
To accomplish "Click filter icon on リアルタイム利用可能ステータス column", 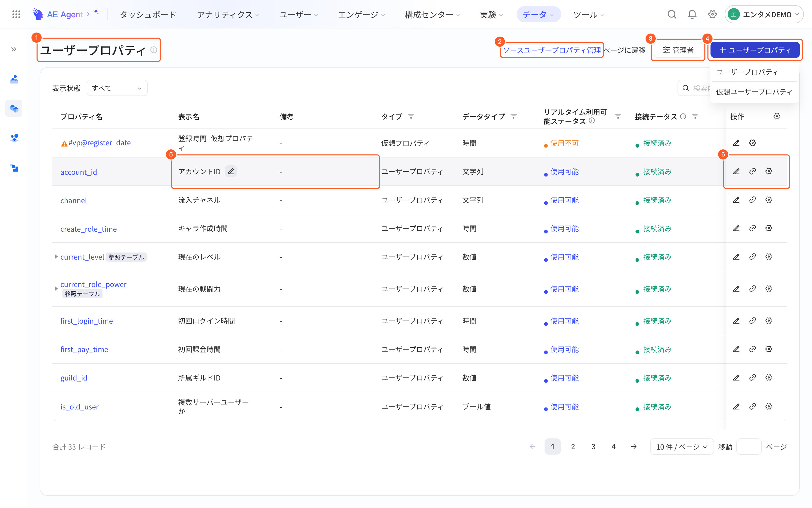I will point(618,116).
